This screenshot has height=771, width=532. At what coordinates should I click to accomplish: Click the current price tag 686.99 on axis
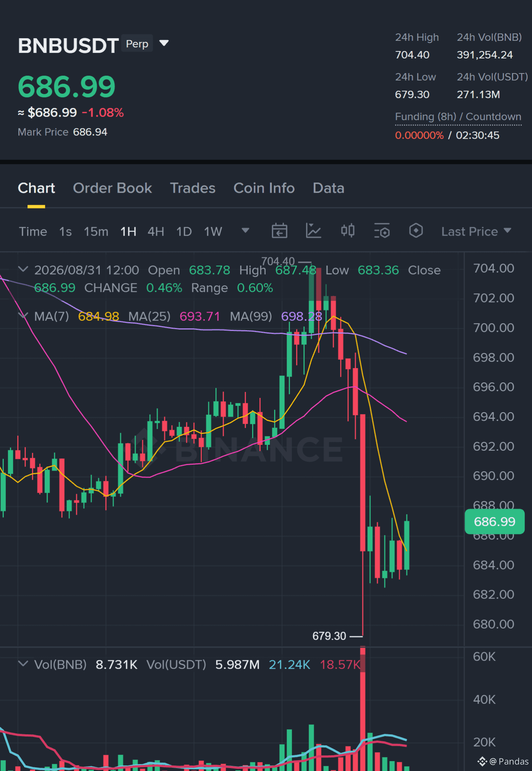495,521
